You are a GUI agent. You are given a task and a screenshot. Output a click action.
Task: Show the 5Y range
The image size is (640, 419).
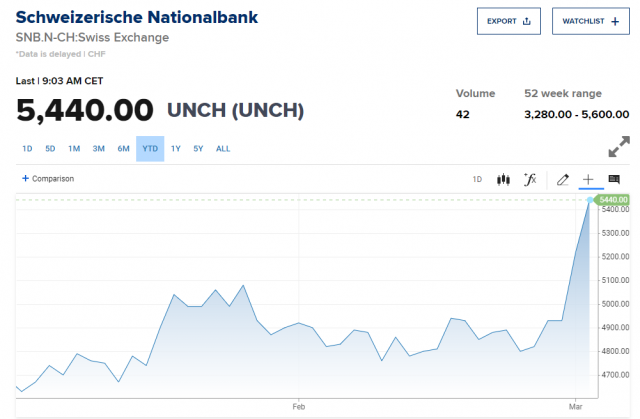pyautogui.click(x=198, y=149)
